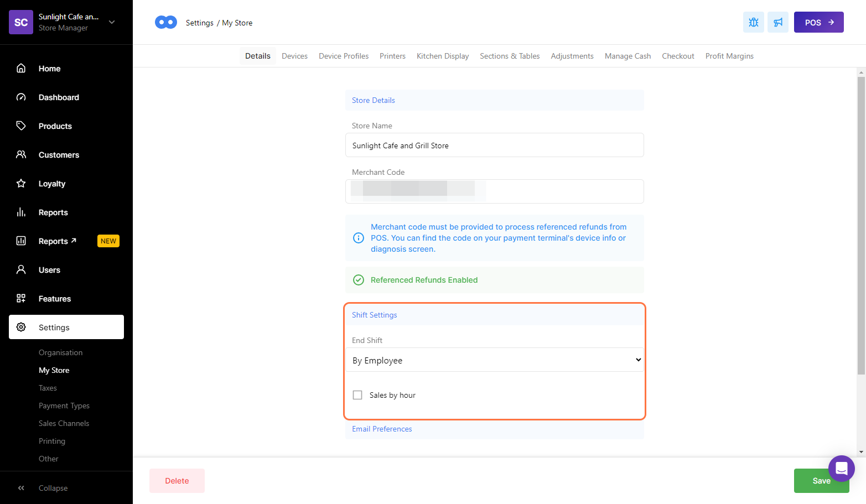Viewport: 866px width, 504px height.
Task: Select the Loyalty star icon
Action: click(x=21, y=183)
